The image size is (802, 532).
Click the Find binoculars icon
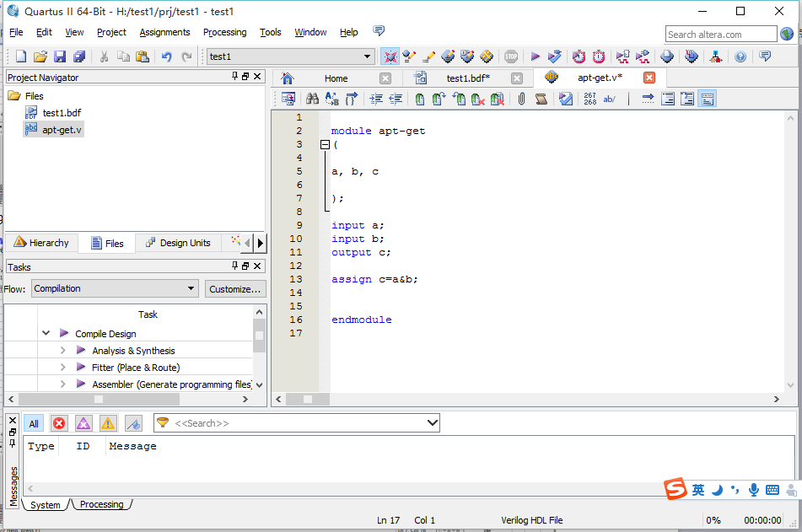pos(312,99)
